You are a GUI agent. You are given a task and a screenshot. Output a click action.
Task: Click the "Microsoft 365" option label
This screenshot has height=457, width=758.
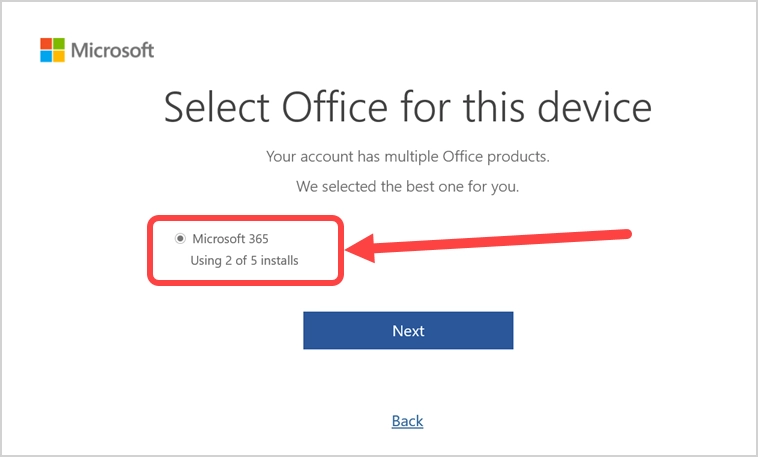pyautogui.click(x=230, y=238)
